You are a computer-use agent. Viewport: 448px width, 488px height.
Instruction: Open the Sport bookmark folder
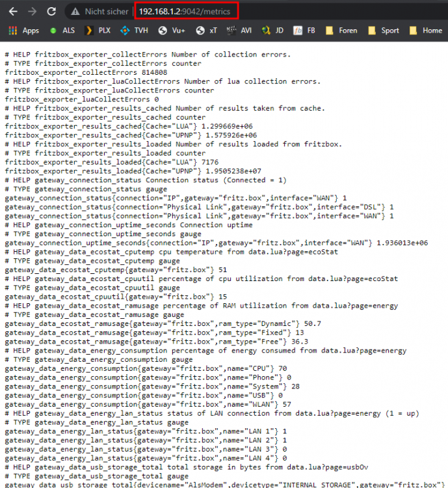383,31
